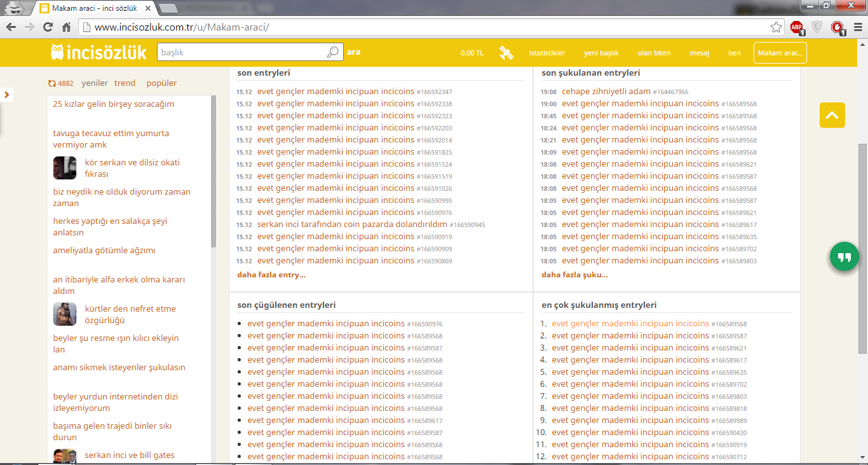Image resolution: width=868 pixels, height=465 pixels.
Task: Switch to the trend tab
Action: click(x=125, y=83)
